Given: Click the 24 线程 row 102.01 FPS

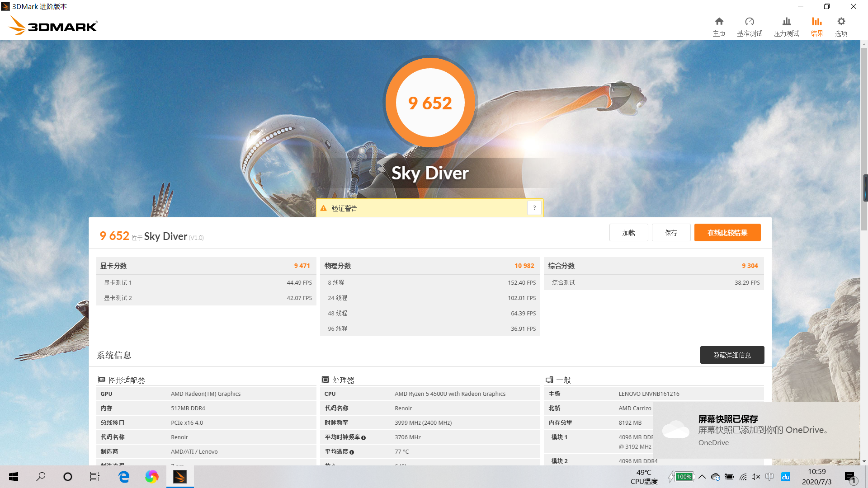Looking at the screenshot, I should point(430,298).
